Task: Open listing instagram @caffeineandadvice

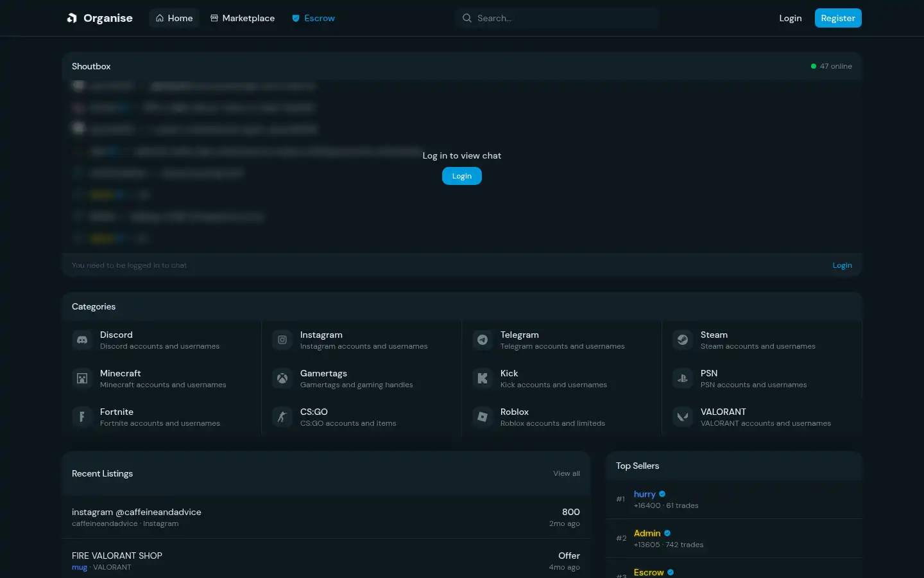Action: (x=137, y=512)
